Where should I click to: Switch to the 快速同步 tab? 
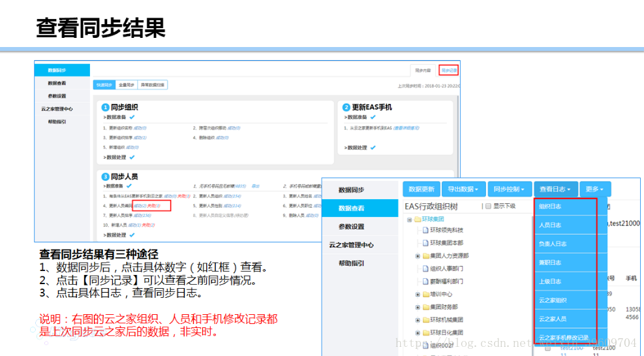tap(104, 85)
